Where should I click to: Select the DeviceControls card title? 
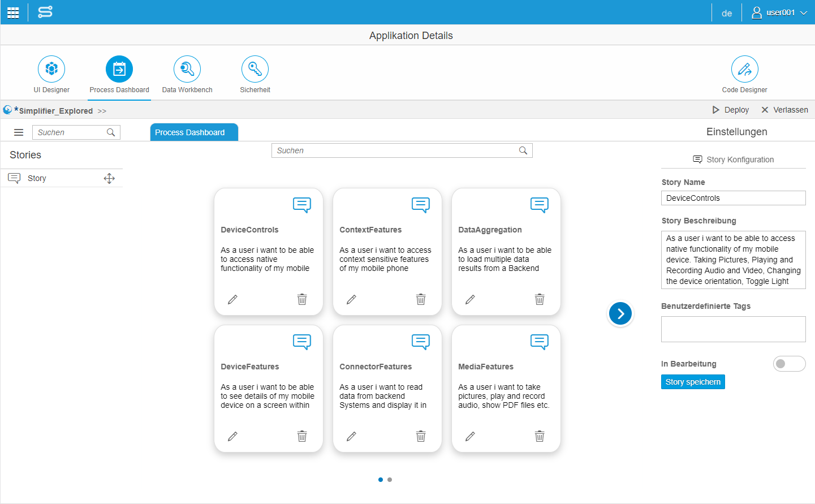click(x=249, y=230)
